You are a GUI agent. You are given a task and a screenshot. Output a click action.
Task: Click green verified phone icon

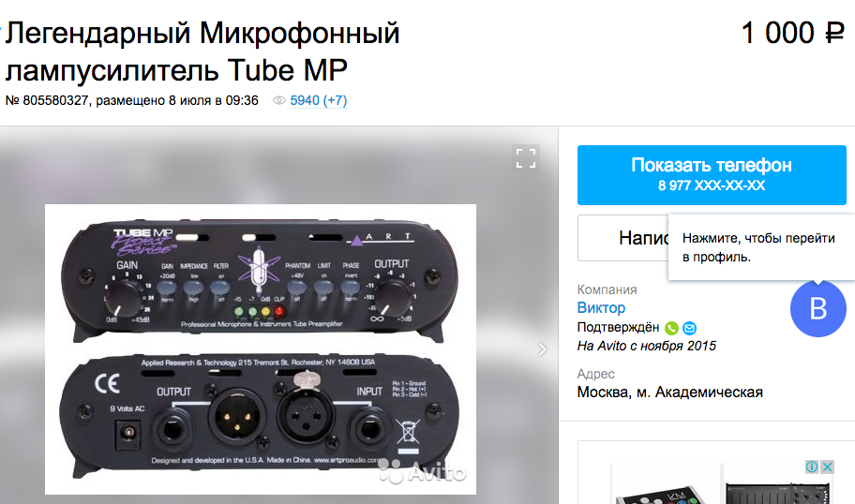point(672,328)
